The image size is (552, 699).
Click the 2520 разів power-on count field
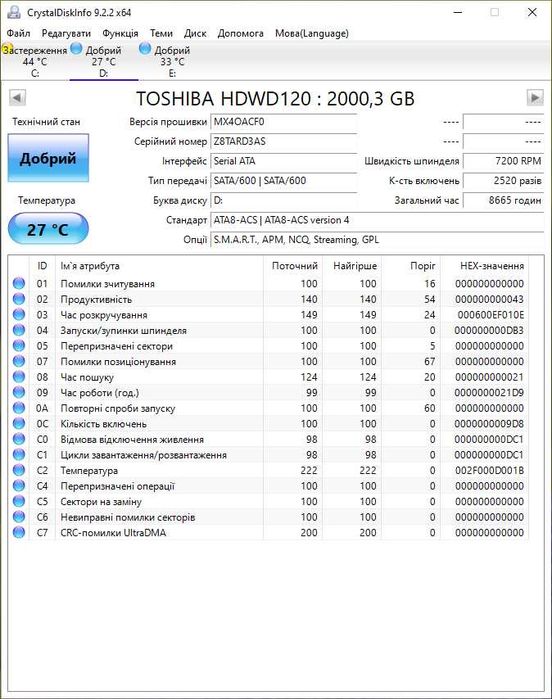point(503,181)
